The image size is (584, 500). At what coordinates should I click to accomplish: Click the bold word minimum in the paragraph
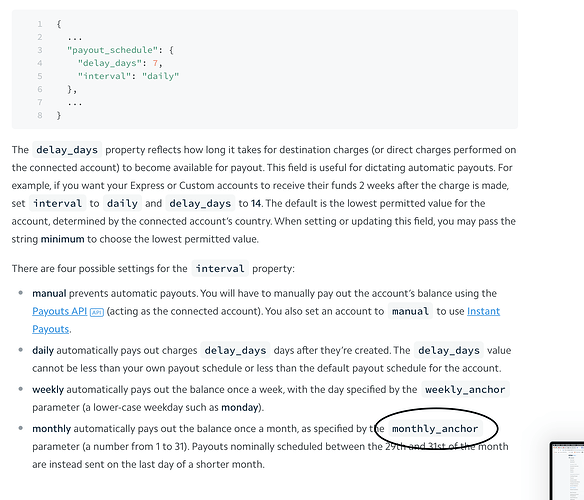tap(63, 239)
